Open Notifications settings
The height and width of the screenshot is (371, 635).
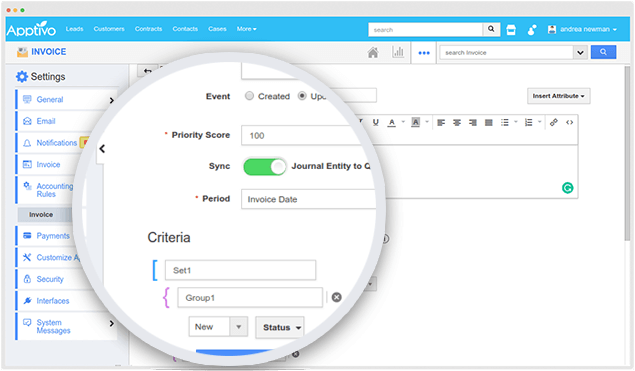(56, 143)
